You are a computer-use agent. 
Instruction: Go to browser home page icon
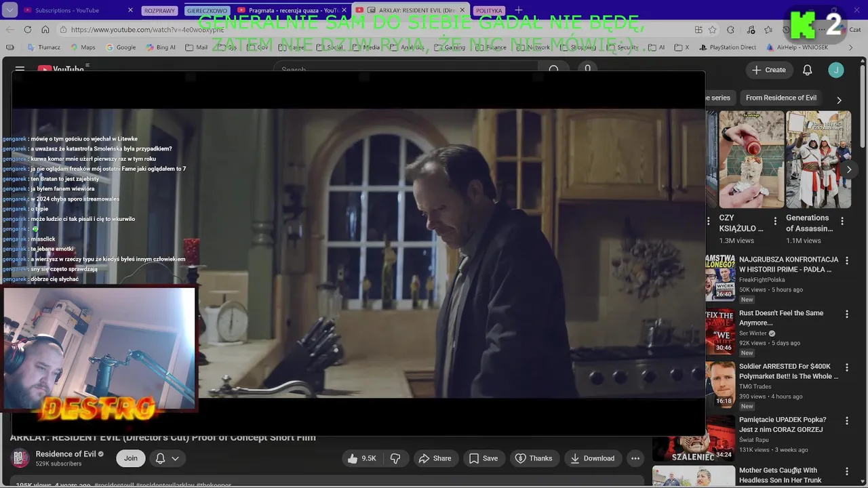[45, 30]
